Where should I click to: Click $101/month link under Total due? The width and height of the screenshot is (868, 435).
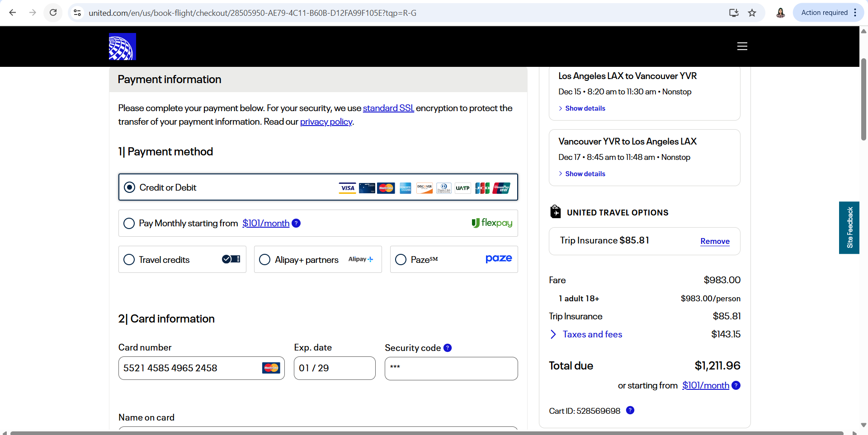pyautogui.click(x=706, y=385)
